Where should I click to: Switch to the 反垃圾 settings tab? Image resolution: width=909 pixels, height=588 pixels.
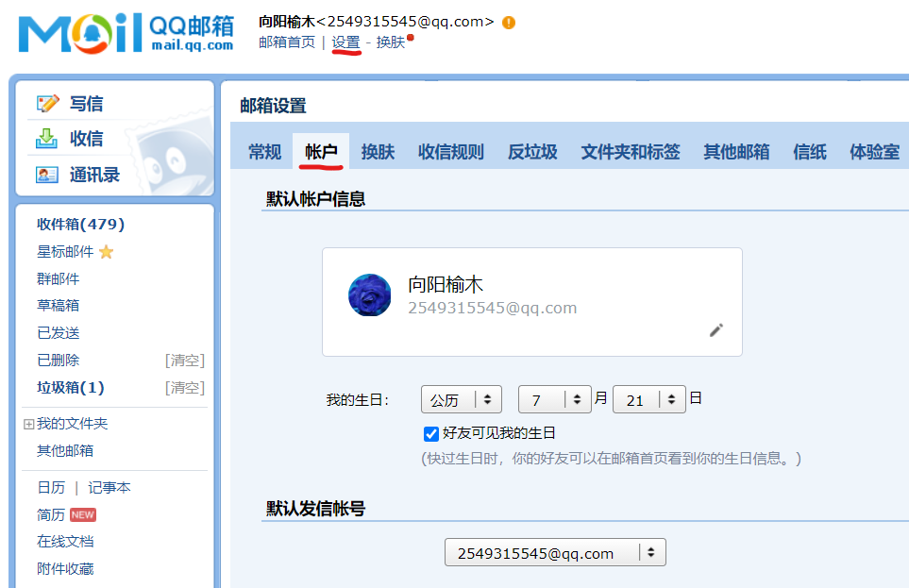coord(532,152)
